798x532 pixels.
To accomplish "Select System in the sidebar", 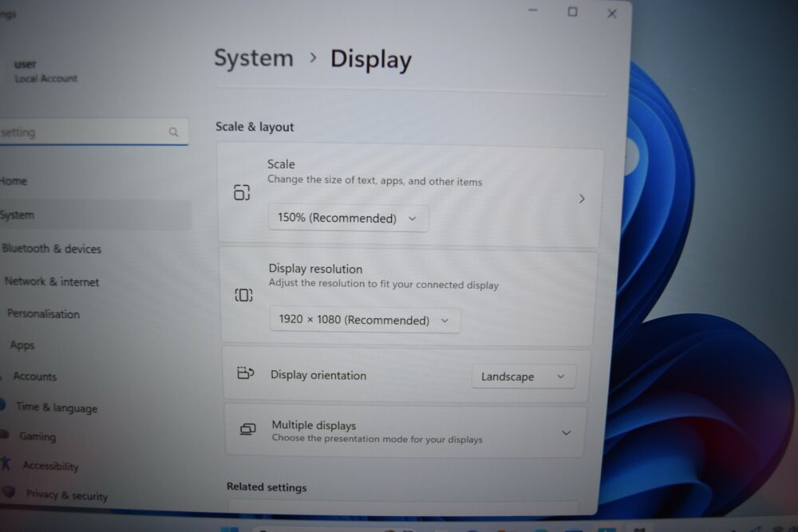I will pyautogui.click(x=96, y=215).
